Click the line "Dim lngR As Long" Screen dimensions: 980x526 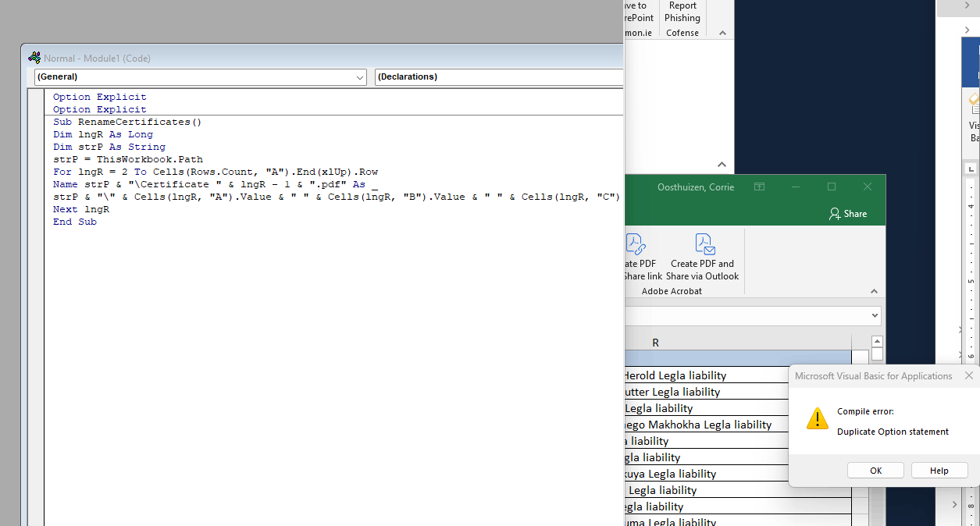(103, 134)
